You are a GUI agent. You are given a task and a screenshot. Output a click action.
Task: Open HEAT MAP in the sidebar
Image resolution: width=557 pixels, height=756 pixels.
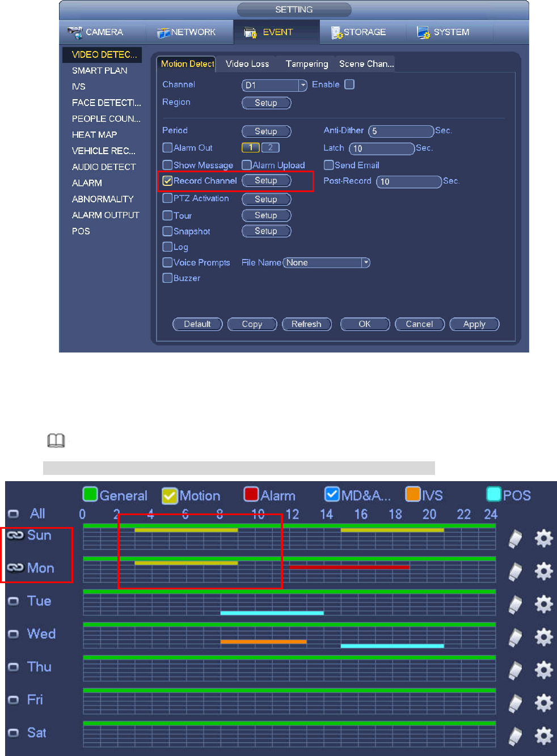(95, 134)
